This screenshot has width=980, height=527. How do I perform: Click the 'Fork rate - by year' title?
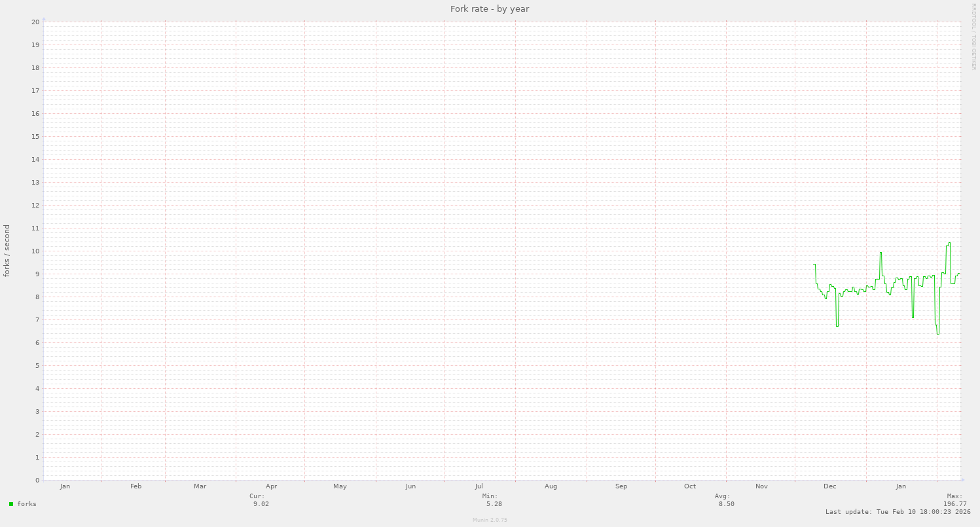[490, 9]
